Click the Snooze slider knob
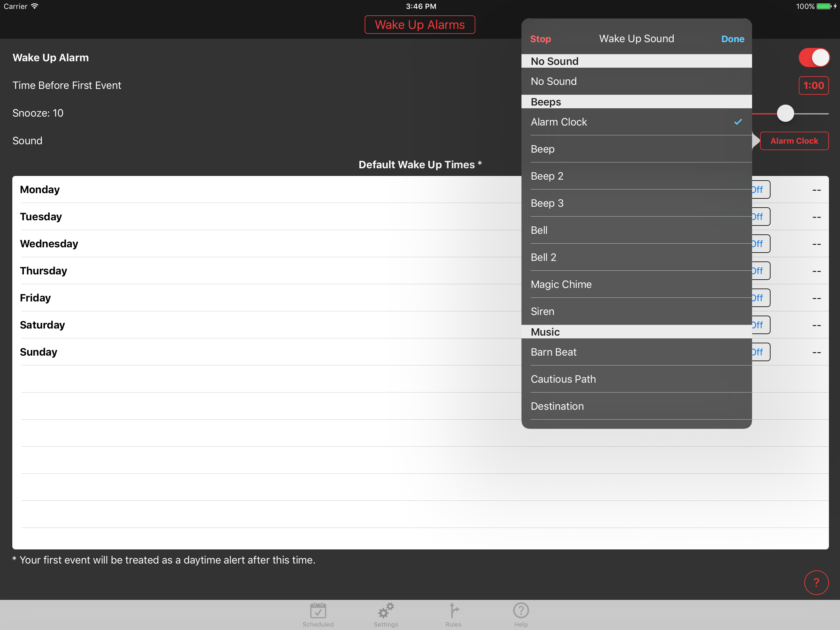Viewport: 840px width, 630px height. tap(785, 113)
